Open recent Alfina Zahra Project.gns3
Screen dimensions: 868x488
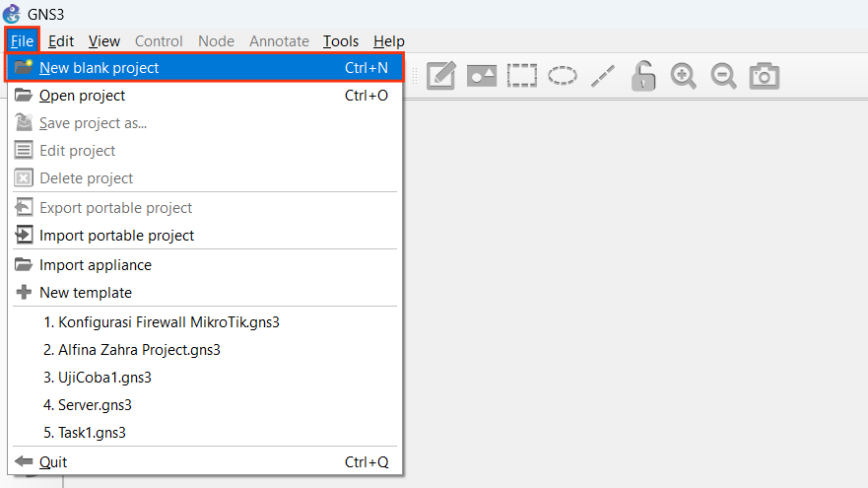pos(131,350)
